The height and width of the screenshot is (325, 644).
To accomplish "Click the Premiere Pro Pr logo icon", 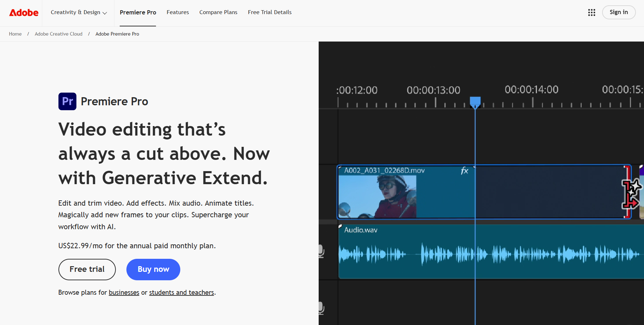I will point(67,101).
